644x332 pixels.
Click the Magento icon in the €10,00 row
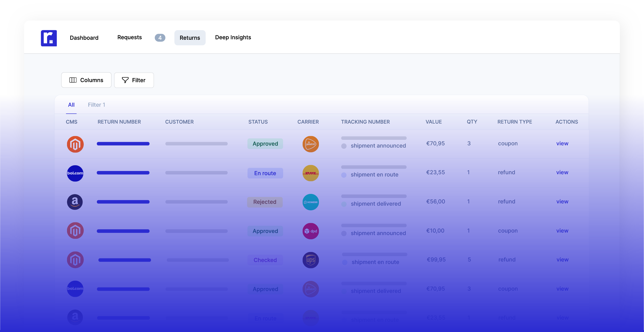(75, 231)
